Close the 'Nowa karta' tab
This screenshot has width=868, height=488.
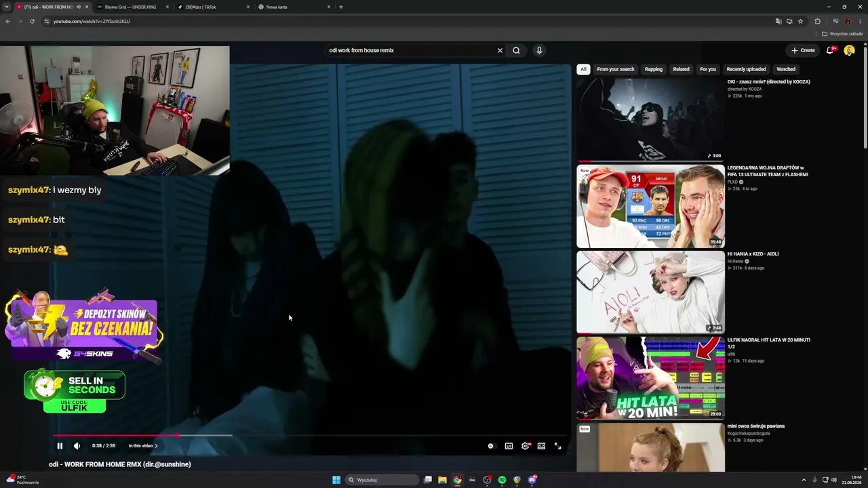coord(329,7)
